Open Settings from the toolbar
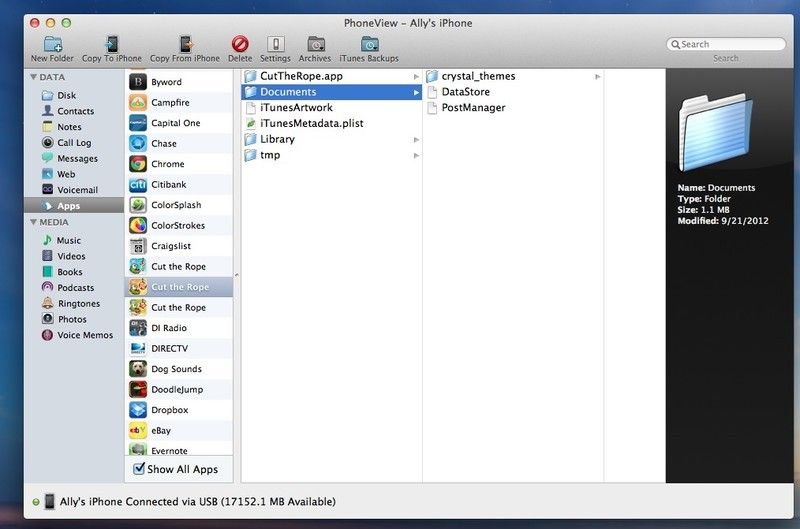Image resolution: width=800 pixels, height=529 pixels. (x=275, y=44)
